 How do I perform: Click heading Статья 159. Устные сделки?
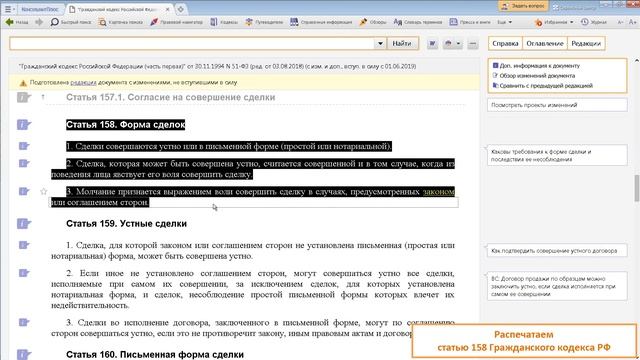[127, 224]
